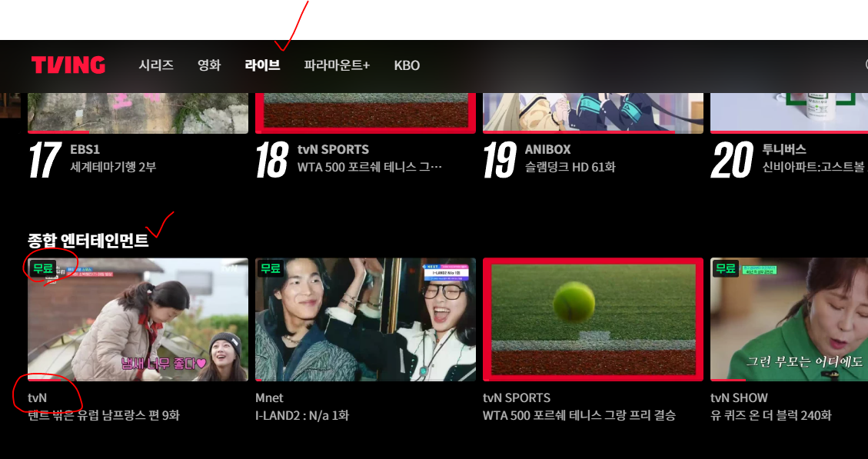The height and width of the screenshot is (459, 868).
Task: Open the 영화 menu
Action: point(209,65)
